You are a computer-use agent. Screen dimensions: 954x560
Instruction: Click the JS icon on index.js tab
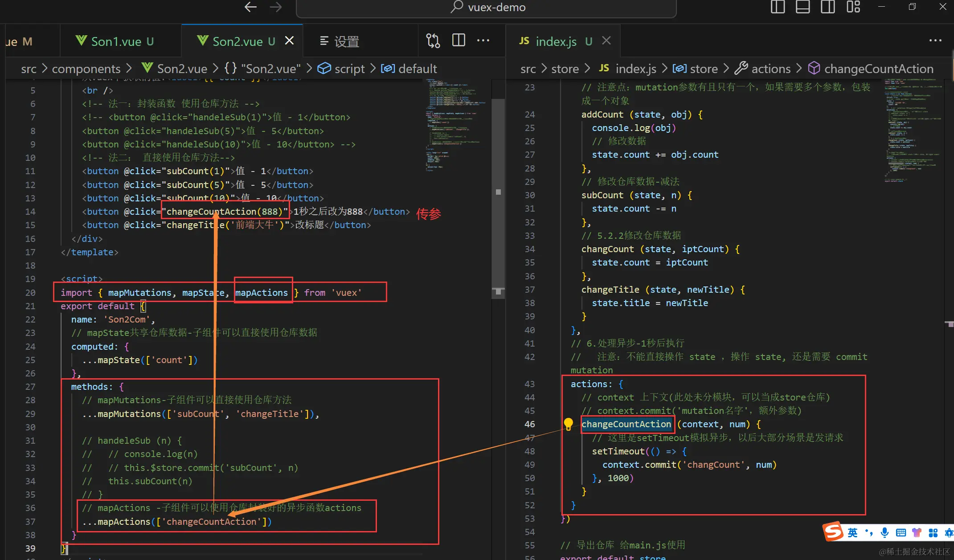524,41
